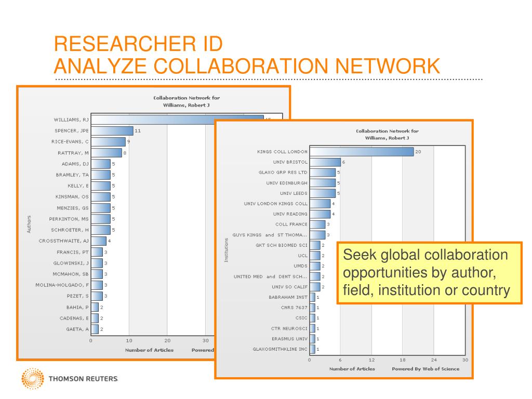The image size is (532, 399).
Task: Click the FRANCIS, PT author label
Action: click(x=73, y=252)
